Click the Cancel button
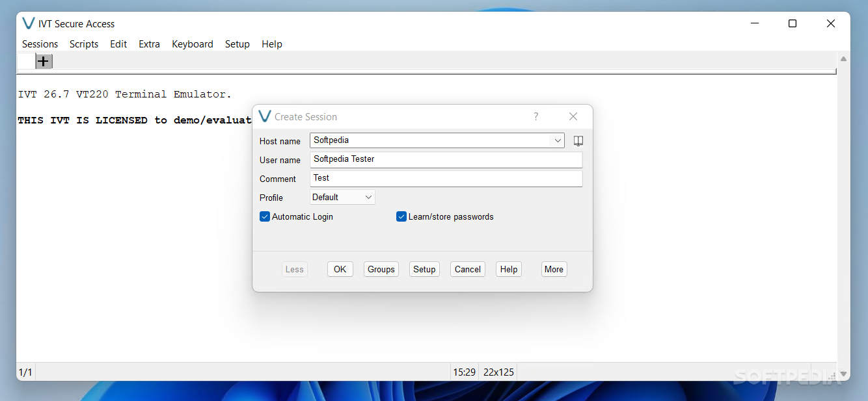868x401 pixels. [x=468, y=269]
